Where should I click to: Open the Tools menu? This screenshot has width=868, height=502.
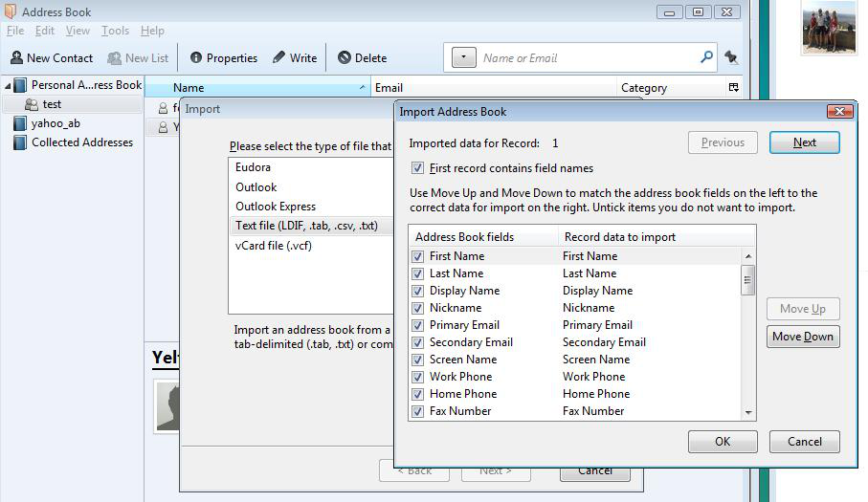(115, 31)
